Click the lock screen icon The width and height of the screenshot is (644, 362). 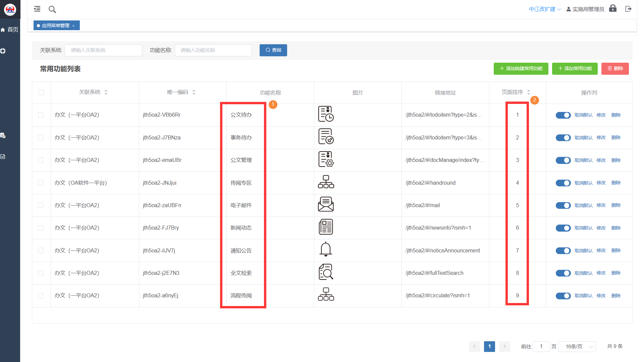click(613, 9)
